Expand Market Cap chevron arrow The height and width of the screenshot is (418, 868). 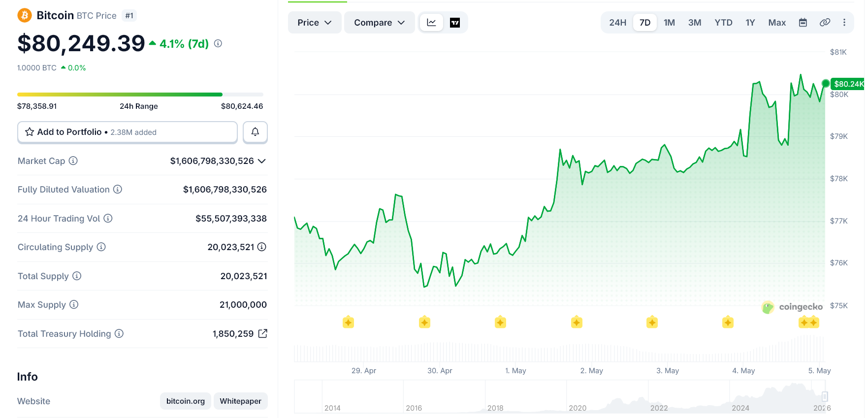(x=262, y=161)
